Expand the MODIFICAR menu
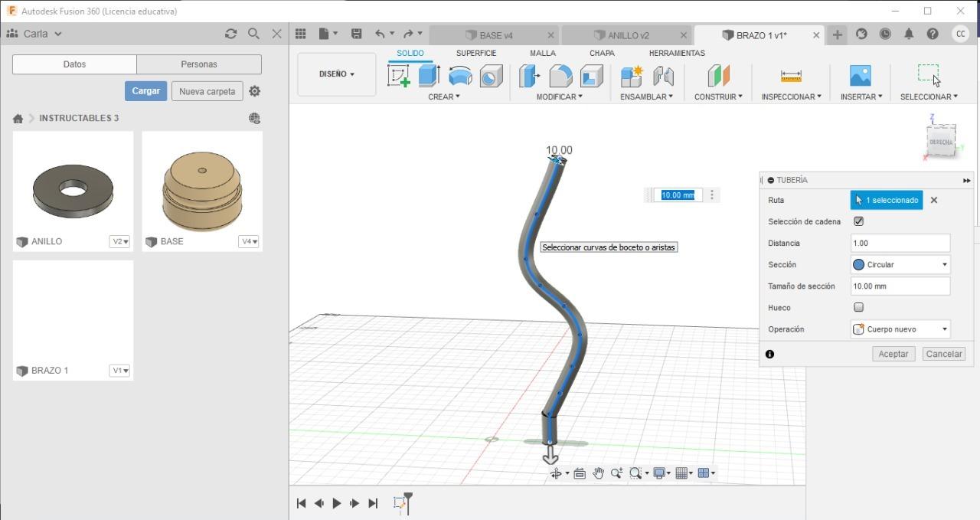980x520 pixels. [560, 96]
